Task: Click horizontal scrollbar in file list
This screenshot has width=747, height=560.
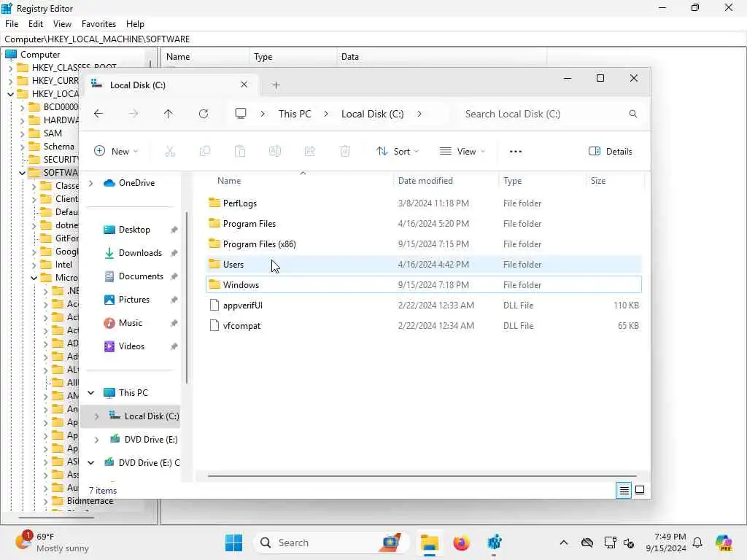Action: (422, 475)
